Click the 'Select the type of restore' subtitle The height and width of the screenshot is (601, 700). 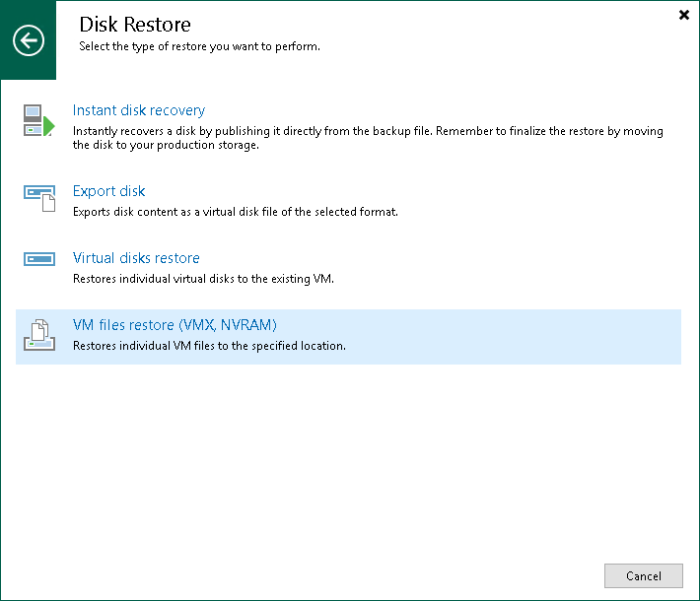(199, 46)
